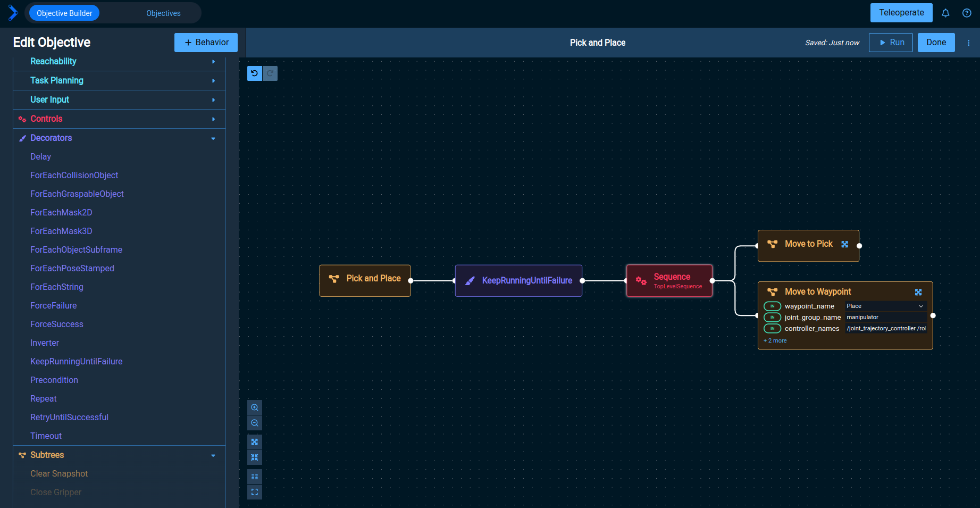Expand the Task Planning category
The width and height of the screenshot is (980, 508).
pos(213,81)
